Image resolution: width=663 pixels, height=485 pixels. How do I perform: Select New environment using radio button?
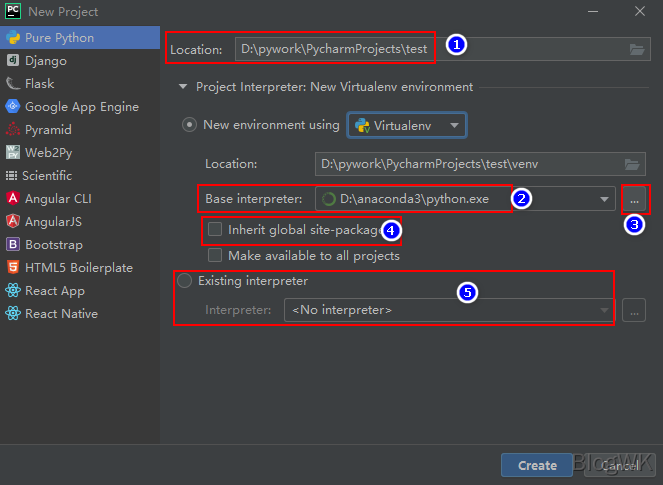point(189,125)
